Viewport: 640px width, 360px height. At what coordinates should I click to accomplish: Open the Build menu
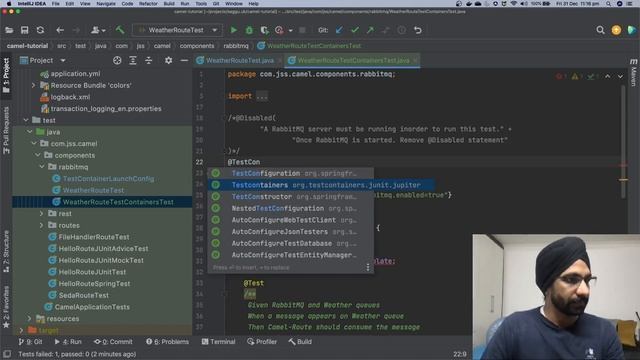[169, 4]
